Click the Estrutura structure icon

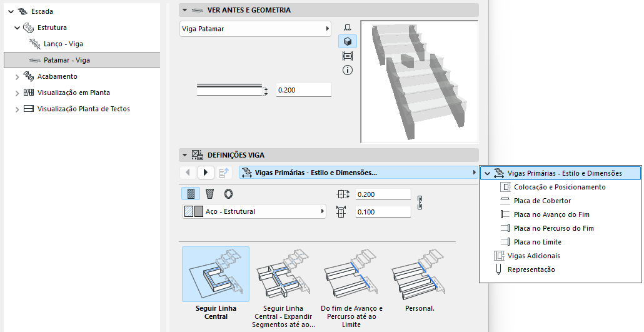[28, 28]
